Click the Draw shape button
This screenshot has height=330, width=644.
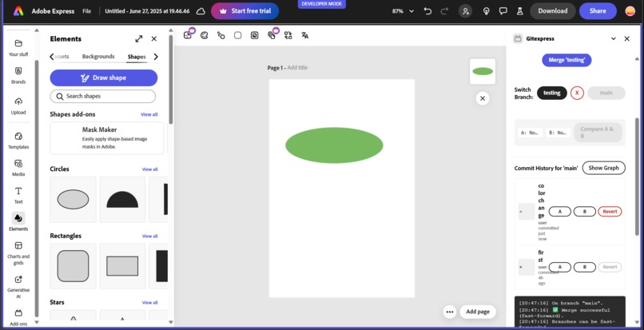(x=104, y=78)
